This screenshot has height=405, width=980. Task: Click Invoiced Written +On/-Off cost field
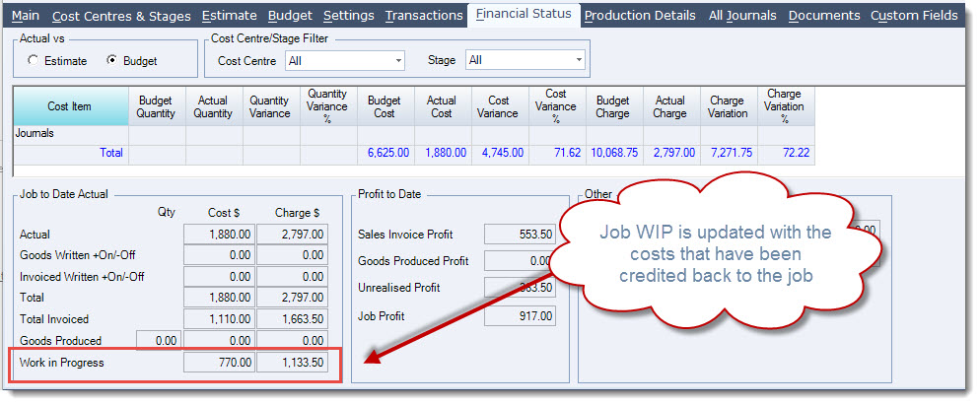(x=219, y=276)
